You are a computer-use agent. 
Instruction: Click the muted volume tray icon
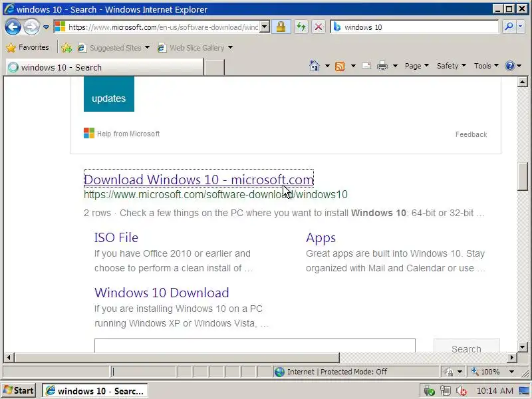[x=462, y=391]
